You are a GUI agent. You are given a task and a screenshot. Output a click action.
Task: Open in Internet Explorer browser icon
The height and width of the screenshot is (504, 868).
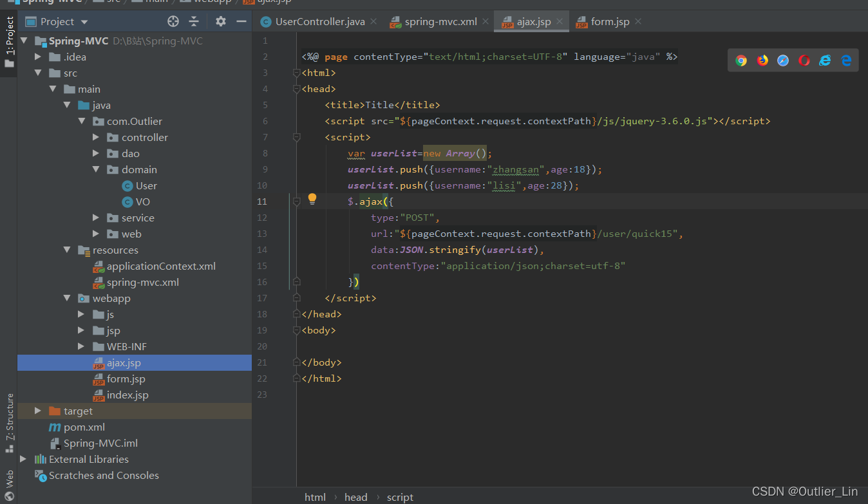coord(825,61)
